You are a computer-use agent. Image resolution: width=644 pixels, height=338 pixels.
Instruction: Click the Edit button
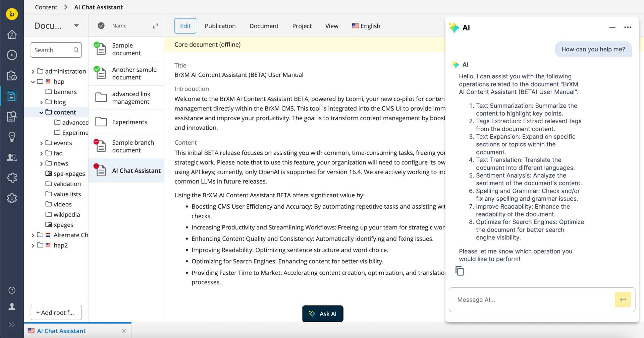click(185, 26)
